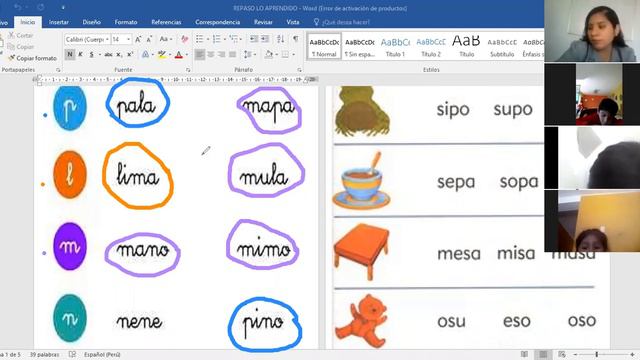Toggle bold (N) formatting
The width and height of the screenshot is (640, 360).
click(70, 54)
